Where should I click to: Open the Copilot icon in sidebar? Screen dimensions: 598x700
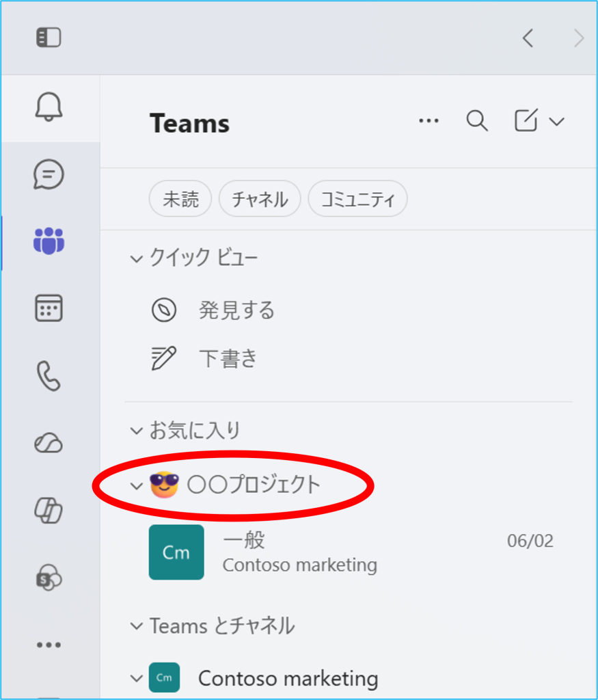tap(49, 510)
